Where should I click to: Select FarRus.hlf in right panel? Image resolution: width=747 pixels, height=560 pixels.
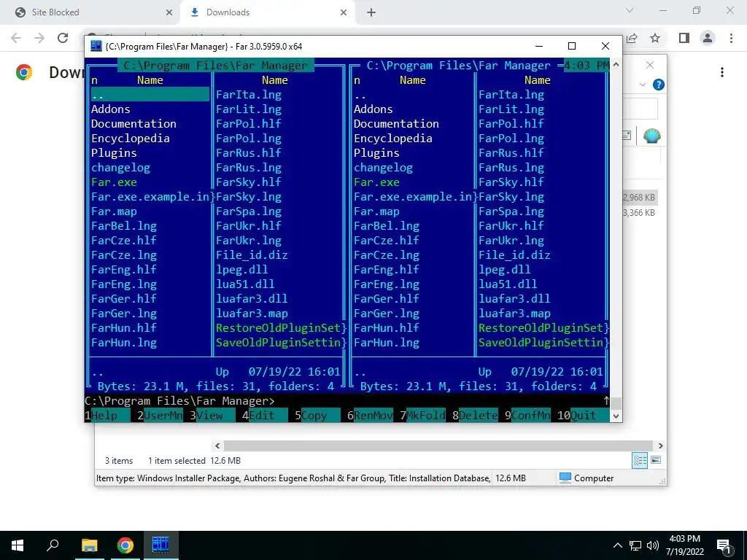[x=511, y=153]
